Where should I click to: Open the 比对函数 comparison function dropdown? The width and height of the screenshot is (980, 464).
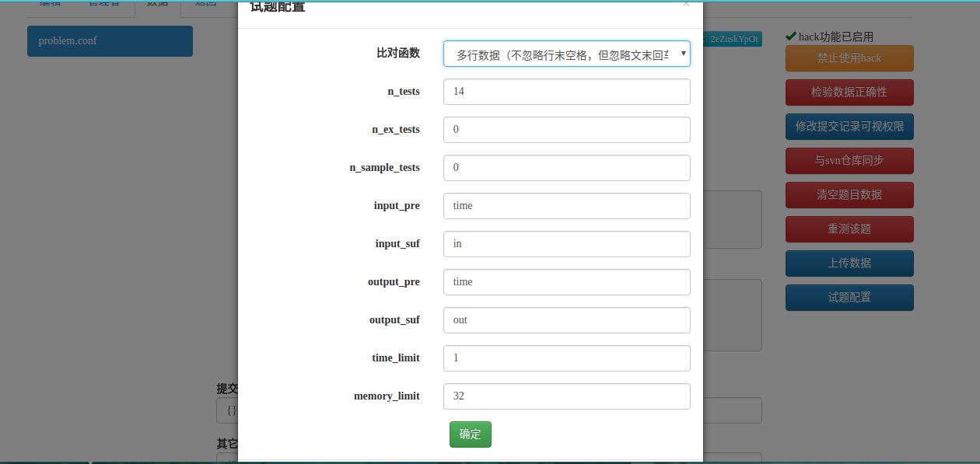click(x=567, y=54)
